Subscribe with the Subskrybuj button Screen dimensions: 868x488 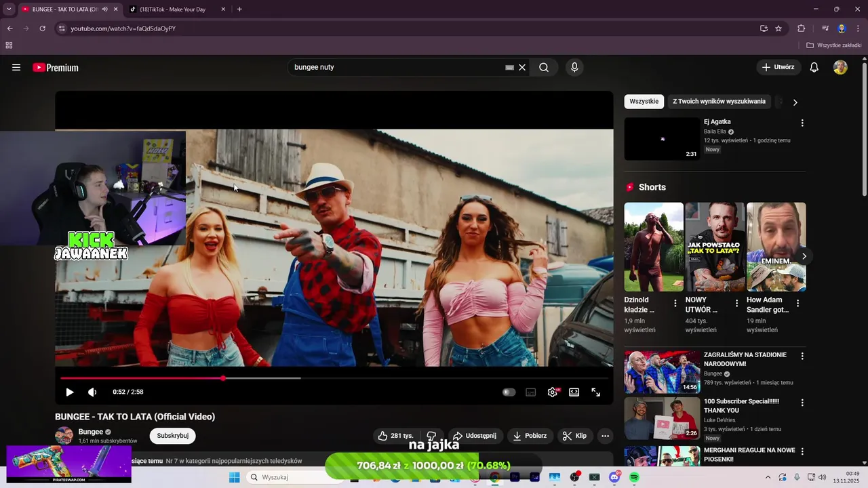(x=173, y=436)
